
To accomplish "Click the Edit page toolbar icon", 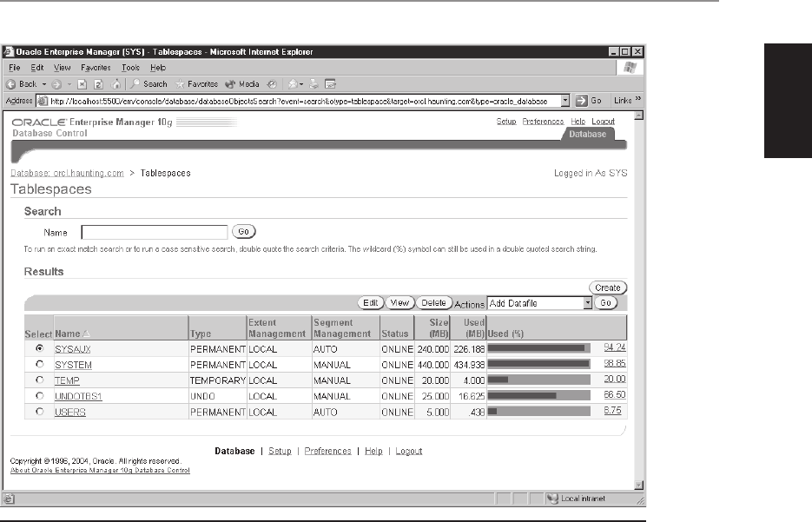I will tap(330, 84).
